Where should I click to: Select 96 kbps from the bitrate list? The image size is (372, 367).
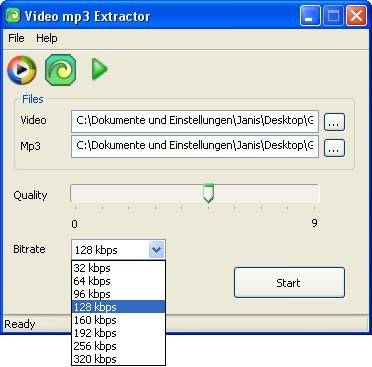pyautogui.click(x=118, y=294)
